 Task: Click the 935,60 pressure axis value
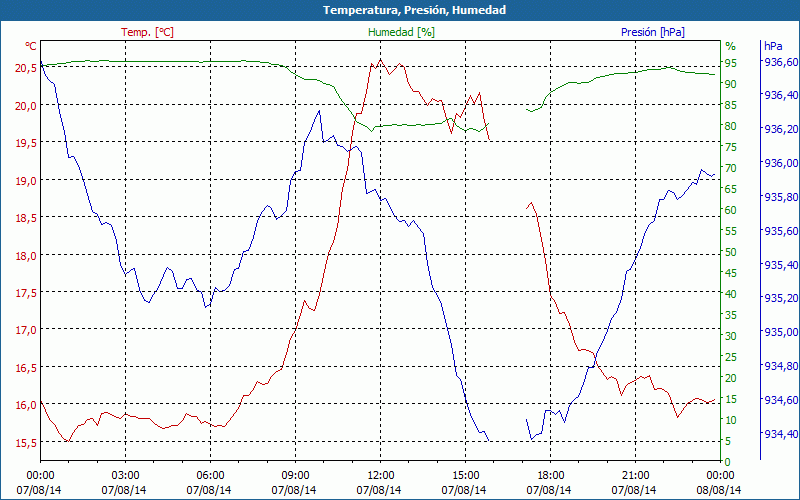point(781,231)
